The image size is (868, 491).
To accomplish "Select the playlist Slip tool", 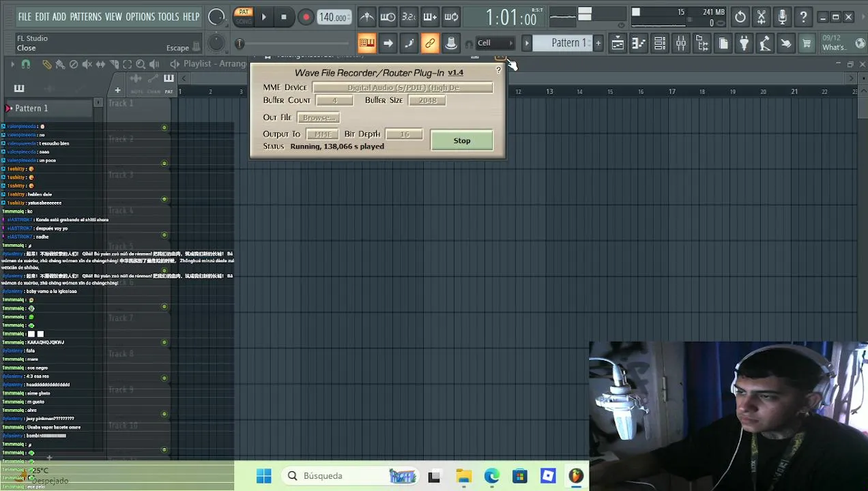I will [x=100, y=64].
